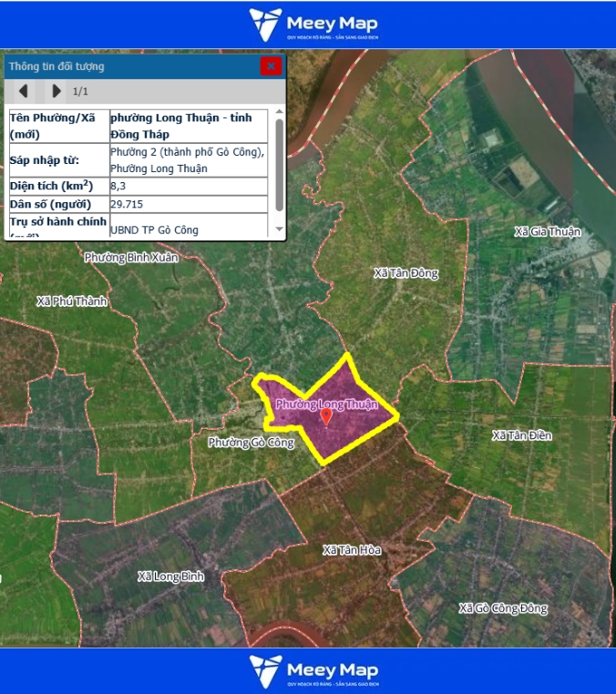
Task: Click the Phường Bình Xuân map label
Action: pyautogui.click(x=131, y=258)
